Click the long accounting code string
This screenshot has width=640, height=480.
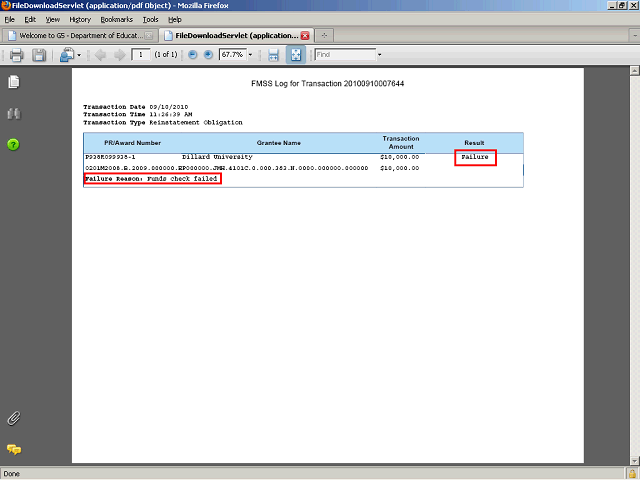point(227,168)
